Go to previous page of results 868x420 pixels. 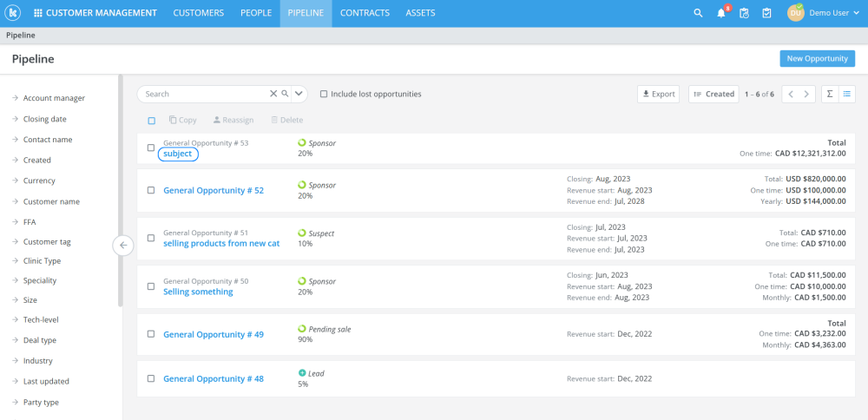pyautogui.click(x=791, y=94)
